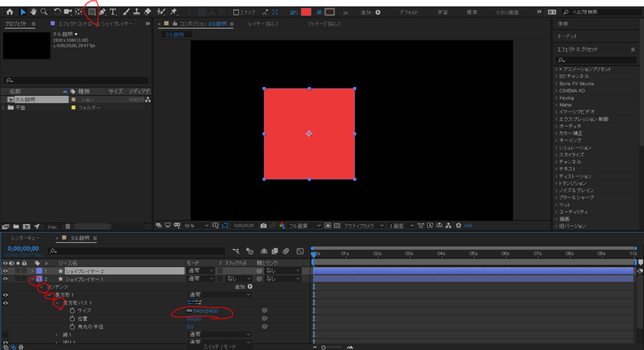644x350 pixels.
Task: Open the フッテージ (なし) viewer tab
Action: tap(324, 24)
